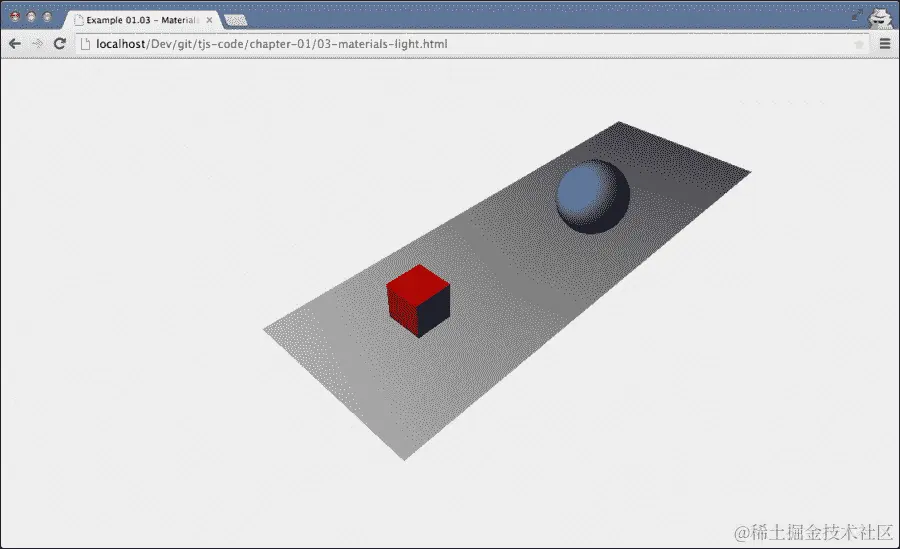Close the browser window with red button

[x=15, y=17]
